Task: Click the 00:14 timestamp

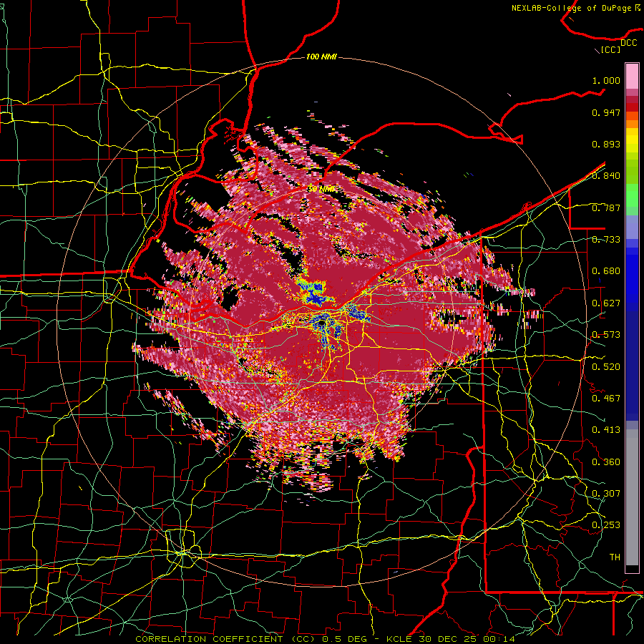Action: [x=499, y=639]
